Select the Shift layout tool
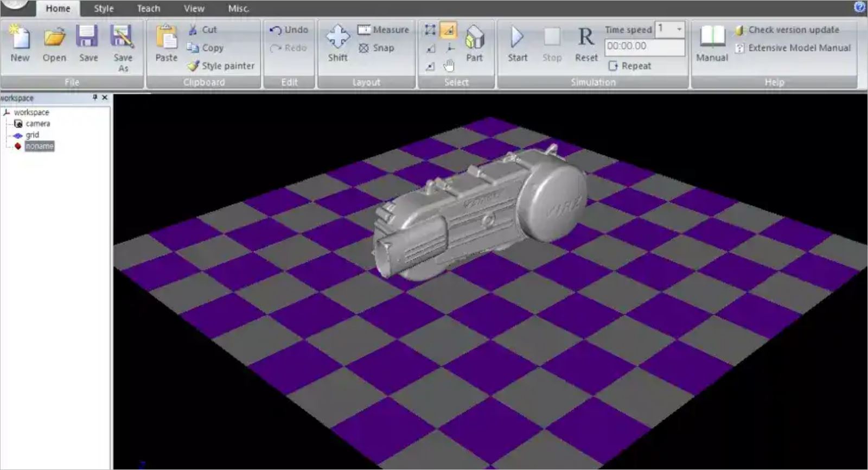 pyautogui.click(x=337, y=44)
